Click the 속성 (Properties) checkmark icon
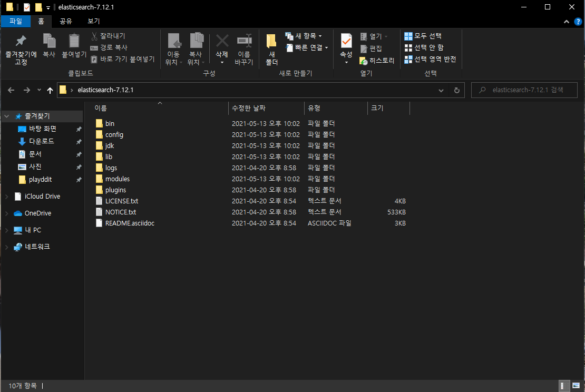The width and height of the screenshot is (585, 392). pos(346,41)
